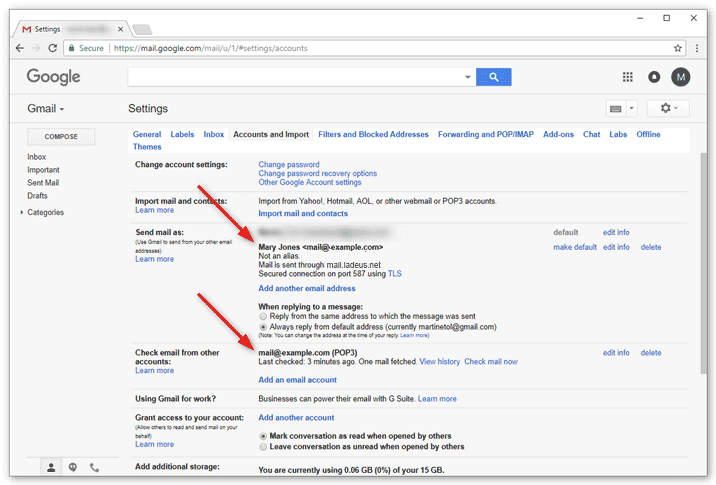Open the Google apps grid
716x485 pixels.
628,77
